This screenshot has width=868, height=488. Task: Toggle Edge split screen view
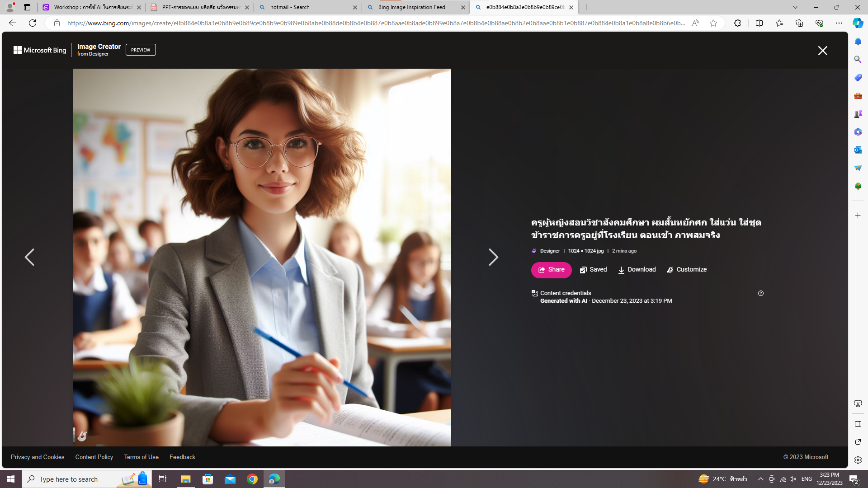tap(759, 23)
